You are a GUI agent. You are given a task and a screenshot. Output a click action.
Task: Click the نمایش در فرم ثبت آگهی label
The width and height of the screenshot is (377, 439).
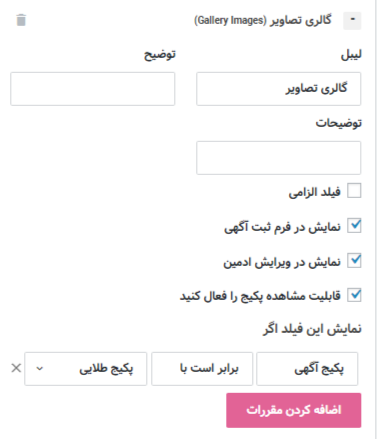282,227
